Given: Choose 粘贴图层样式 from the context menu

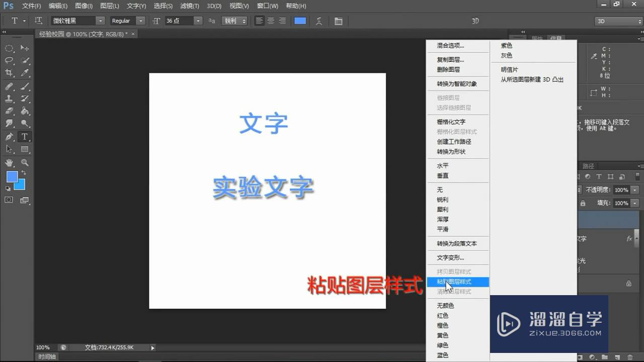Looking at the screenshot, I should [457, 282].
